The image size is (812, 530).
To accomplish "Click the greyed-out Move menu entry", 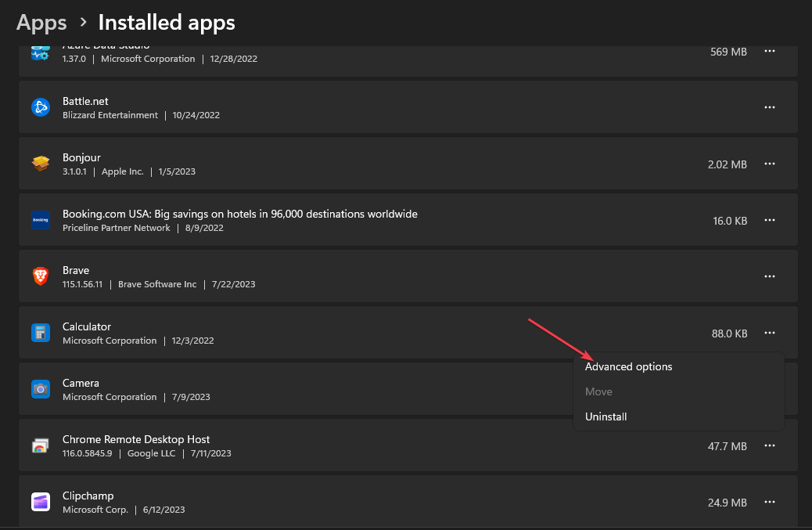I will (678, 391).
